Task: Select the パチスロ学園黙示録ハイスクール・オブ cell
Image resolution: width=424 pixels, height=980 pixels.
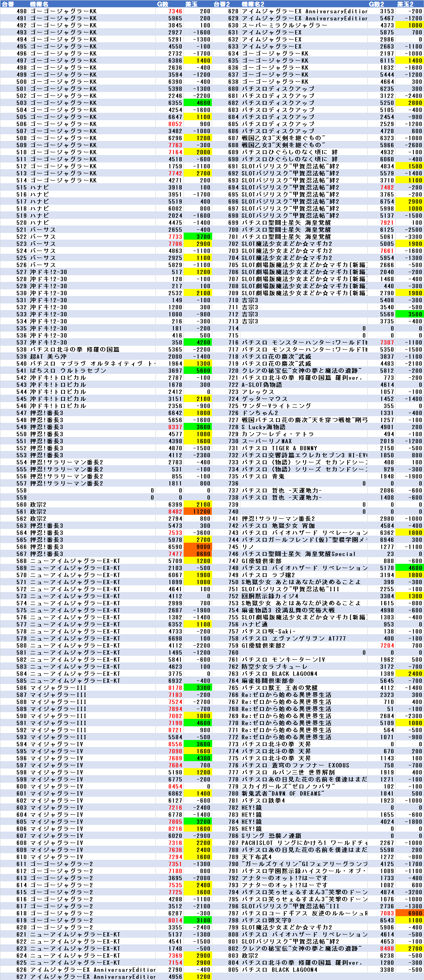Action: click(x=303, y=871)
